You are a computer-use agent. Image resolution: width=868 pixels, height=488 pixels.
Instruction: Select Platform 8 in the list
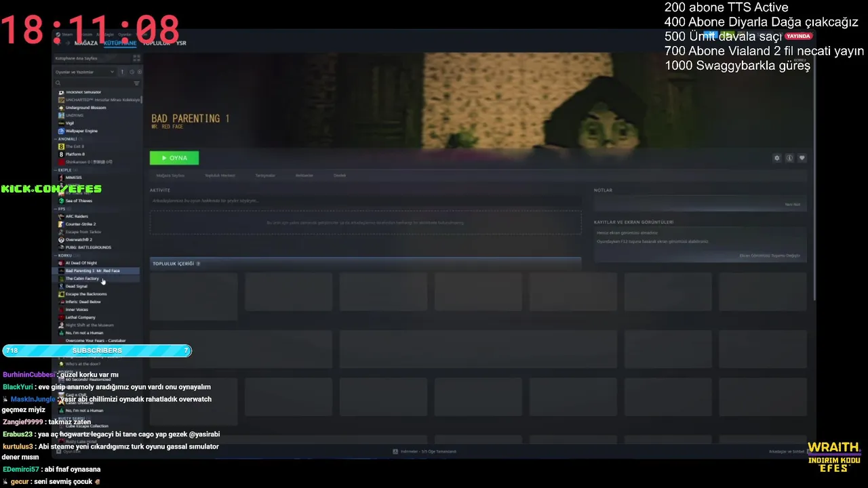coord(75,155)
